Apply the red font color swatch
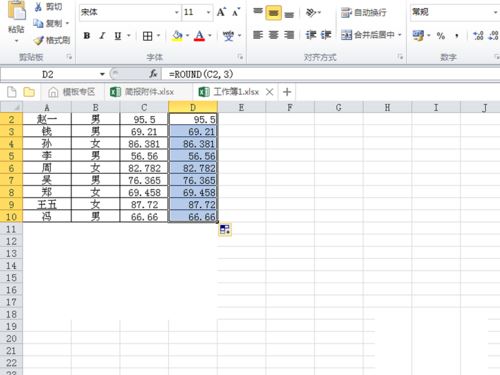500x375 pixels. coord(199,36)
